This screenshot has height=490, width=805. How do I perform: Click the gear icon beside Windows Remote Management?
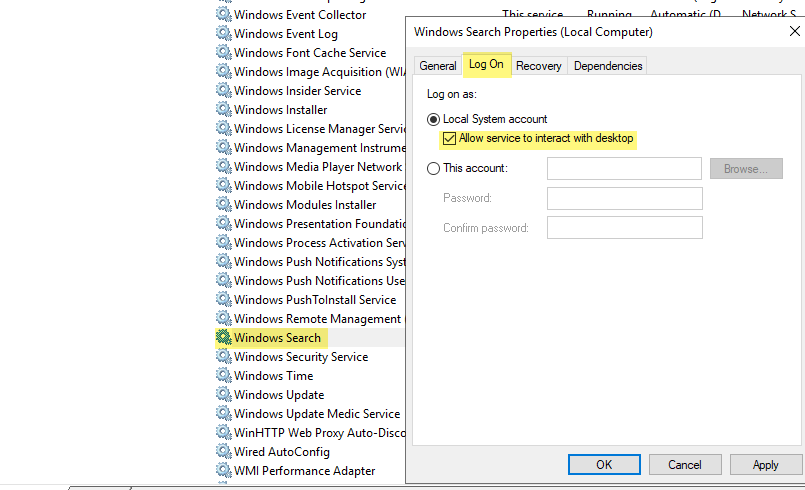tap(223, 318)
